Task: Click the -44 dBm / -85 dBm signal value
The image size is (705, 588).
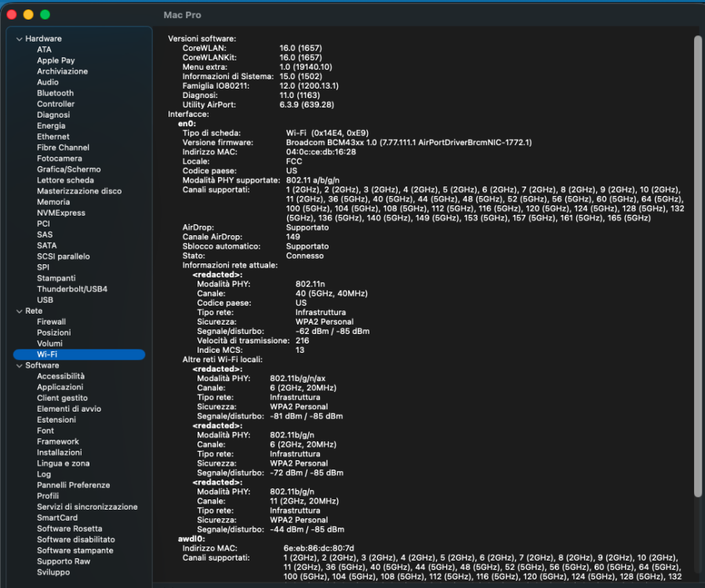Action: coord(307,529)
